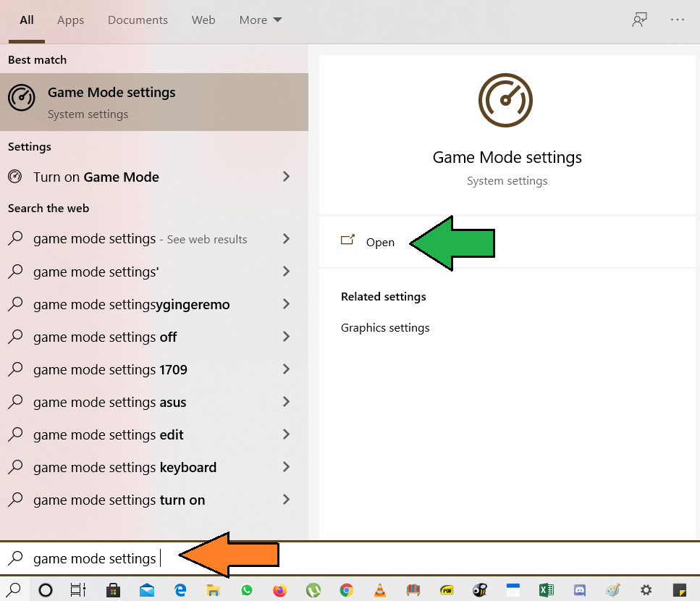The height and width of the screenshot is (601, 700).
Task: Launch Microsoft Store from the taskbar
Action: 113,590
